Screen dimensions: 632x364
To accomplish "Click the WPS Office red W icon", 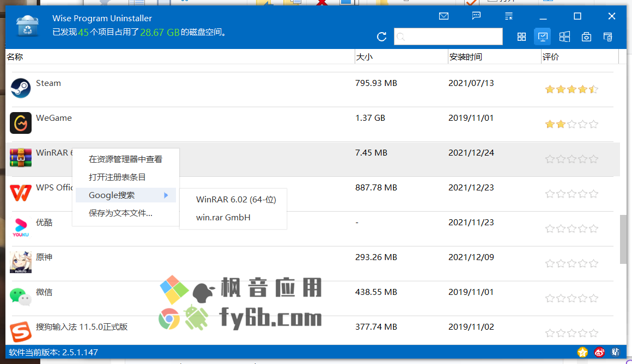I will [21, 193].
